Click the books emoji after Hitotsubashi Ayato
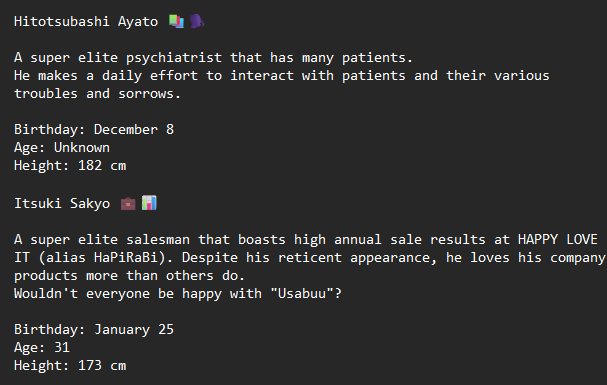The height and width of the screenshot is (385, 607). tap(176, 21)
